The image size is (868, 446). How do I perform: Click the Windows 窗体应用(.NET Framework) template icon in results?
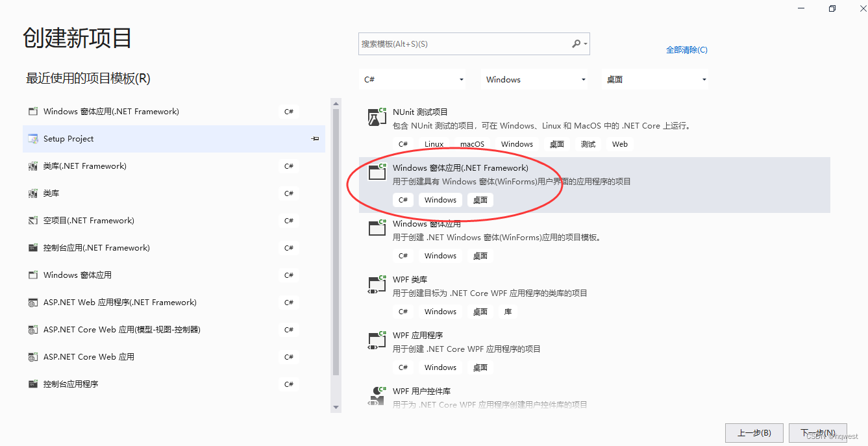click(x=377, y=173)
